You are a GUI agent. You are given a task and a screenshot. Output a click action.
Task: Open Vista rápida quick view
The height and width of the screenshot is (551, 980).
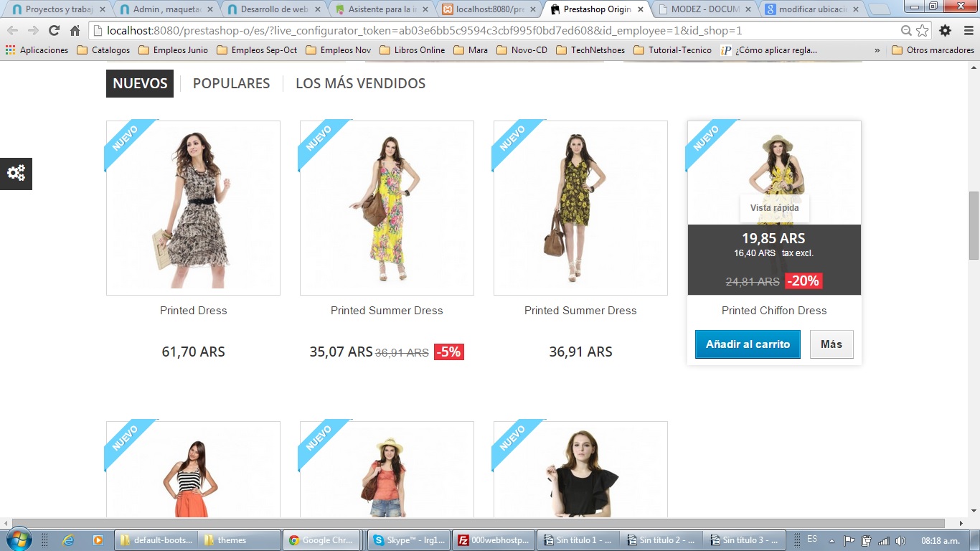tap(774, 208)
